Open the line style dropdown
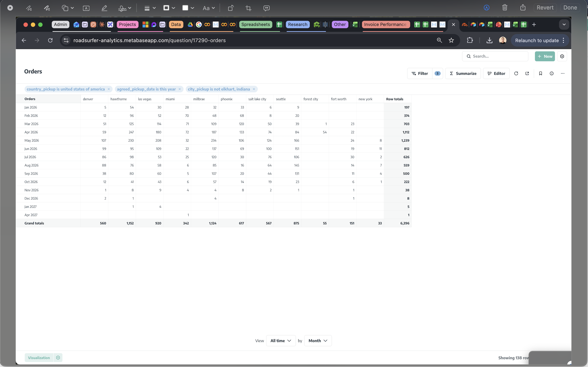 click(x=150, y=8)
